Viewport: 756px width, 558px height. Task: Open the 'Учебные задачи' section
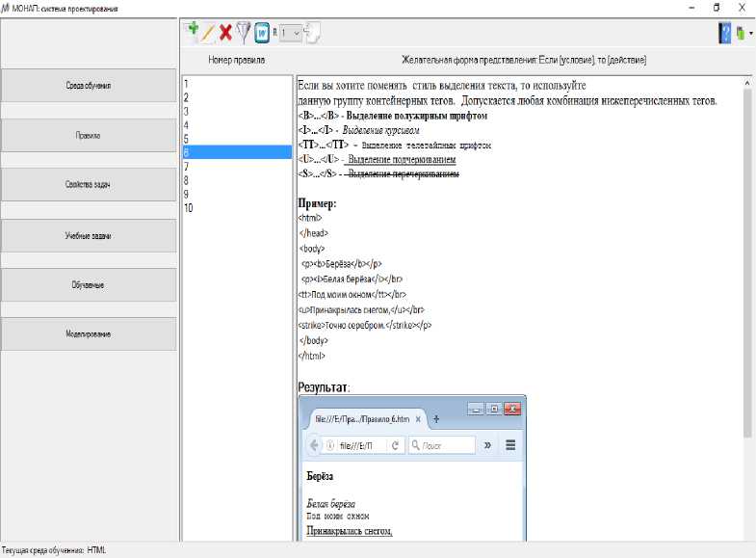89,235
